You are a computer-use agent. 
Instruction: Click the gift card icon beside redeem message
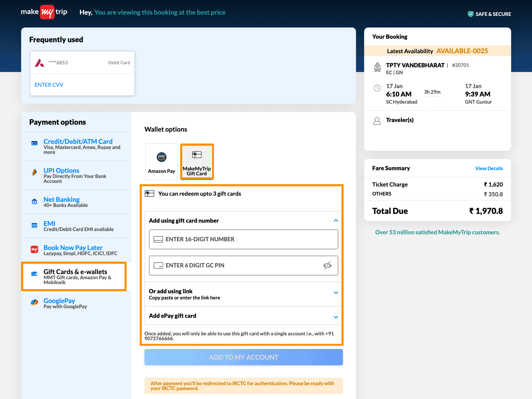click(149, 193)
